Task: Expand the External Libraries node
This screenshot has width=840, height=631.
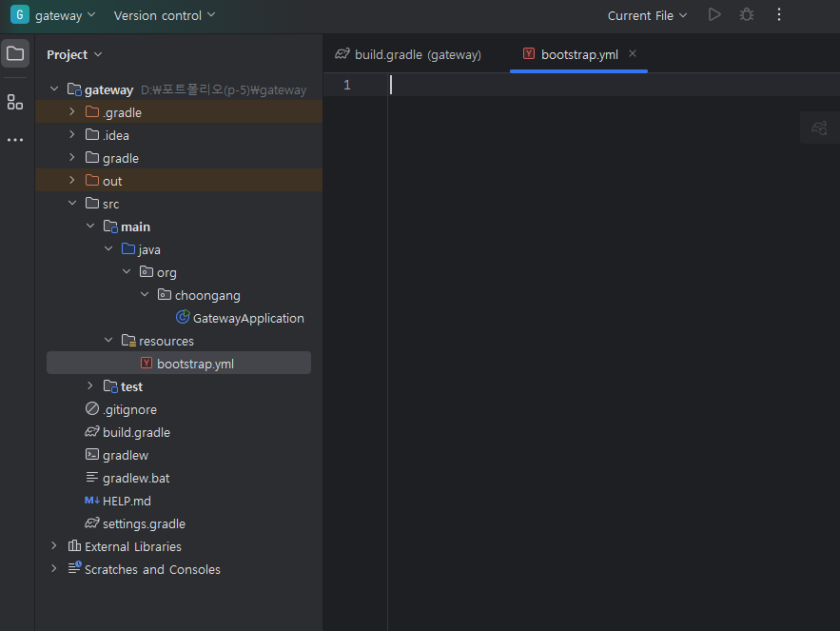Action: pos(53,546)
